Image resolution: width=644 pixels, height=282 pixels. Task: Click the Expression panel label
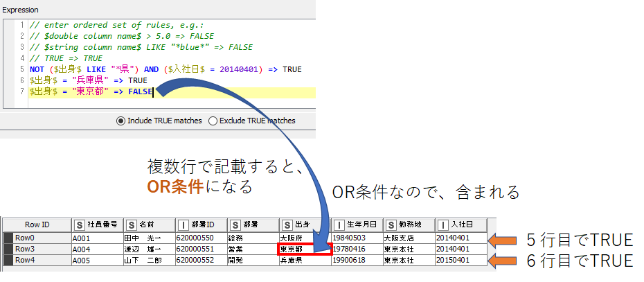coord(21,10)
